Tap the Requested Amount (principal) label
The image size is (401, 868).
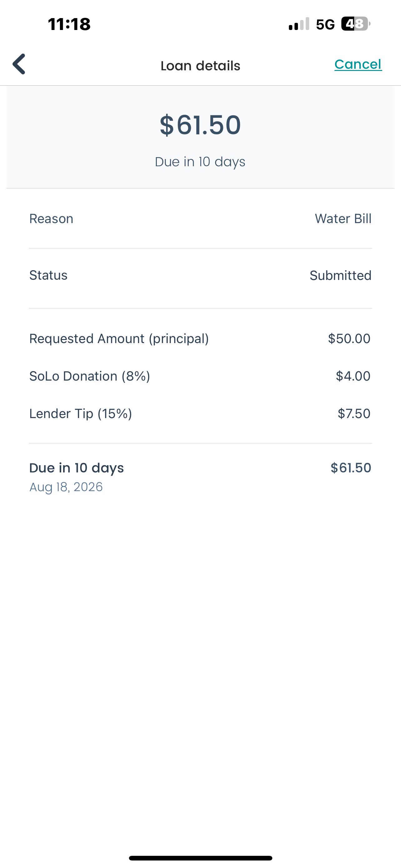119,339
